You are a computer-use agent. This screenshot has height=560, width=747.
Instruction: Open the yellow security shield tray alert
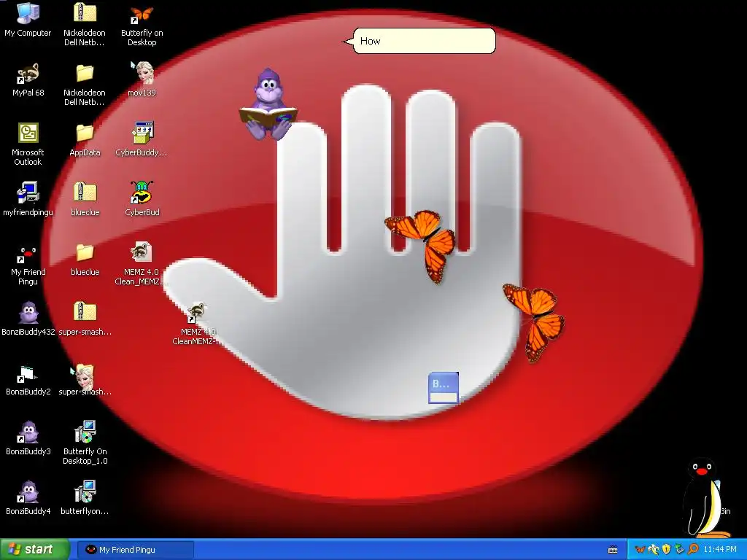coord(667,550)
